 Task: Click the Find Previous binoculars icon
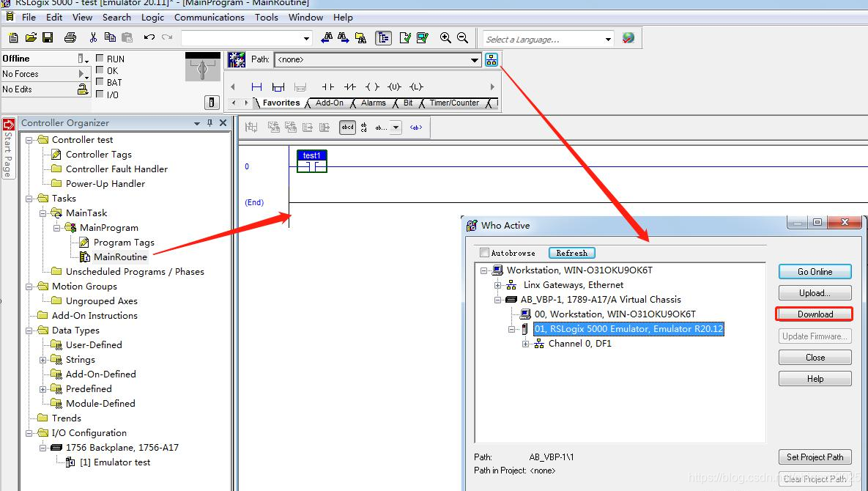(x=327, y=37)
